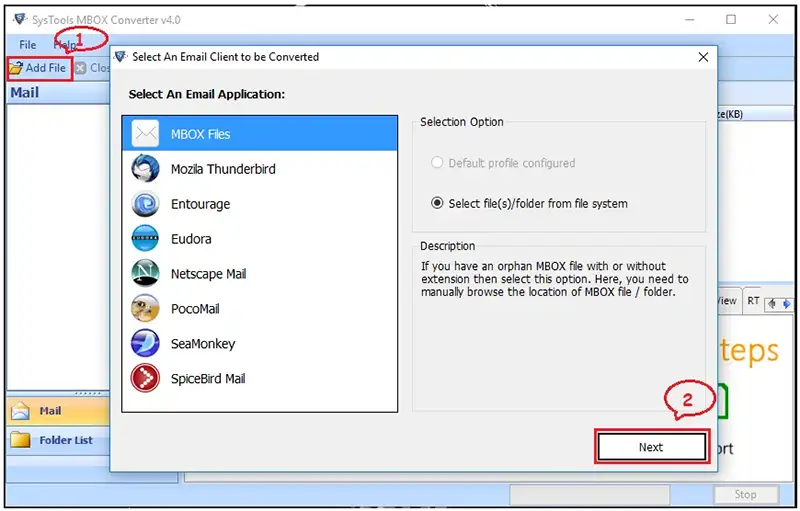Viewport: 800px width, 511px height.
Task: Choose Entourage from the list
Action: pyautogui.click(x=201, y=204)
